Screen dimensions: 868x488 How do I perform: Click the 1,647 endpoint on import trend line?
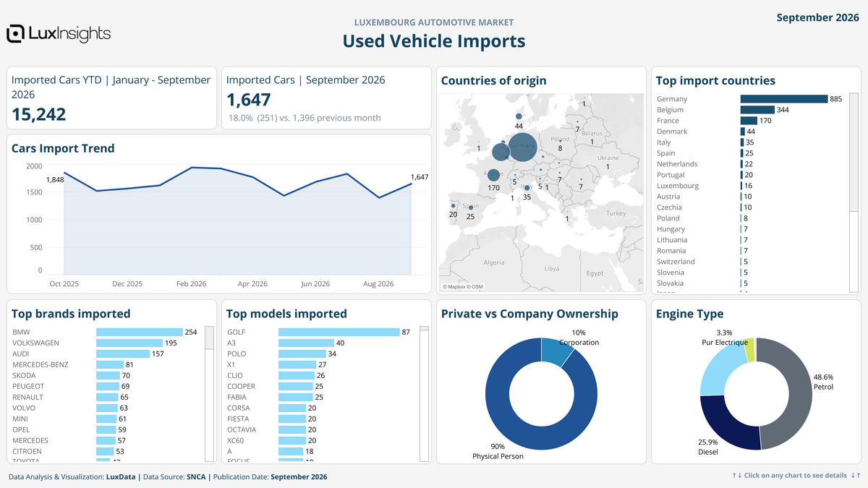tap(412, 184)
